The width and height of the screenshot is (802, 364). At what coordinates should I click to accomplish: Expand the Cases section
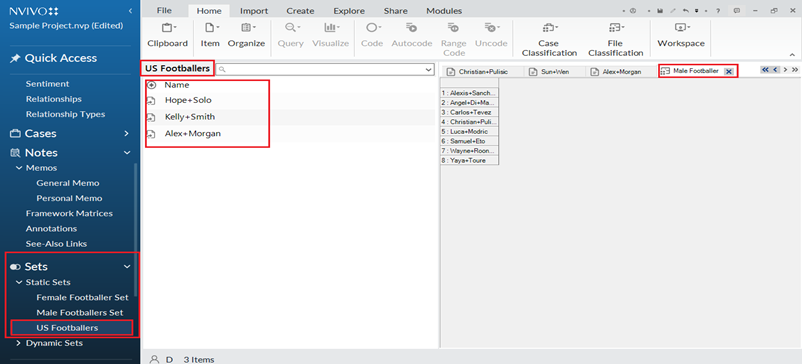click(126, 133)
